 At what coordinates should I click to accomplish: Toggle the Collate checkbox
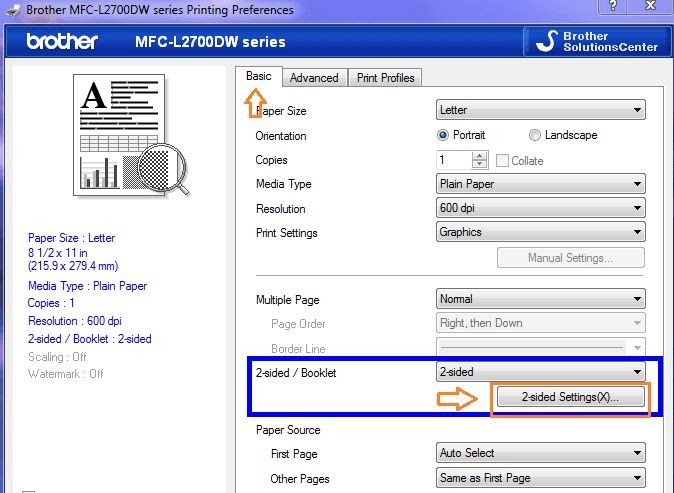(502, 161)
